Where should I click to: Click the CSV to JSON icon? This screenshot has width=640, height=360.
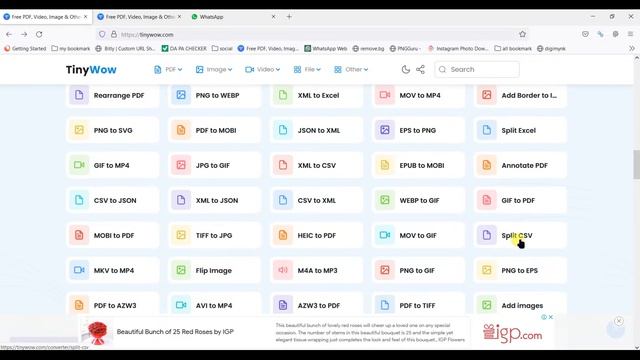pyautogui.click(x=79, y=200)
